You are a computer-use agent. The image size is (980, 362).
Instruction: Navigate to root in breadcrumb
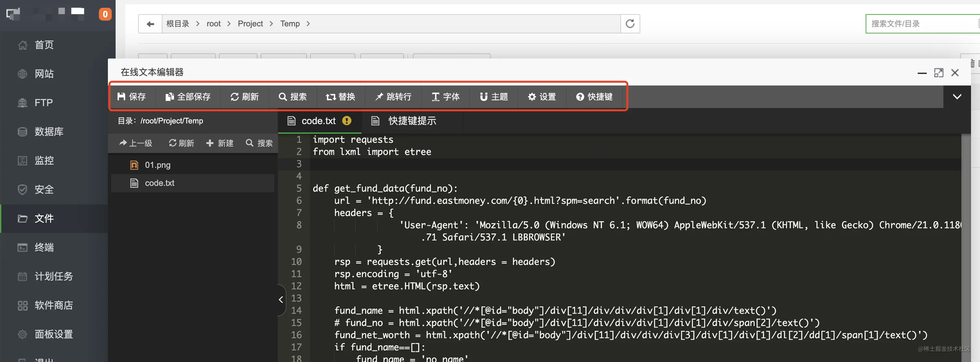tap(214, 24)
